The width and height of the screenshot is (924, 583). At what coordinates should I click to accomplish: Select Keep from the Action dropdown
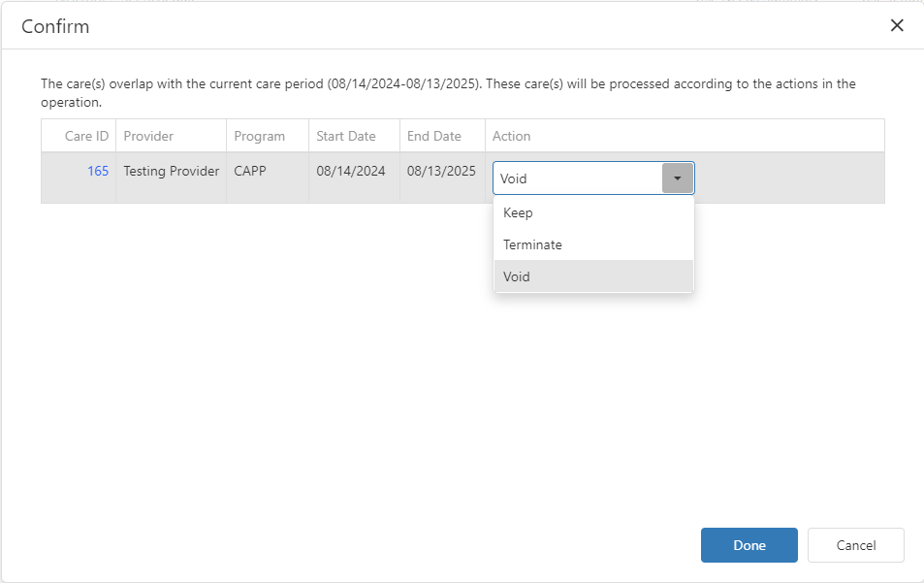518,212
